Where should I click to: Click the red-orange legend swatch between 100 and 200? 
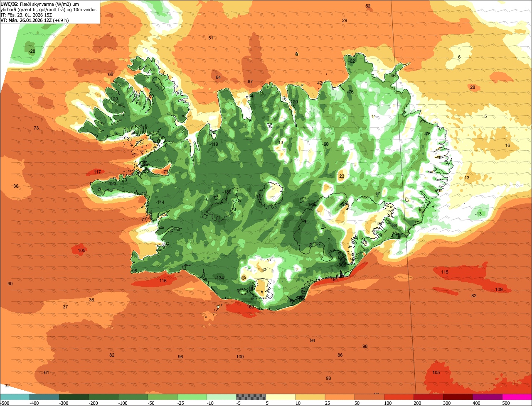(x=399, y=397)
